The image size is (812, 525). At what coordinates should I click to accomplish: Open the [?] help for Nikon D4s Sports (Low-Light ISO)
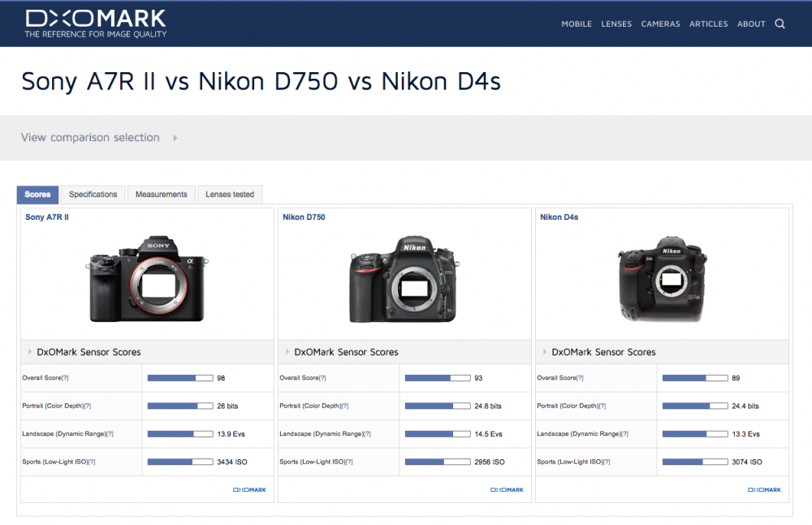[x=607, y=462]
